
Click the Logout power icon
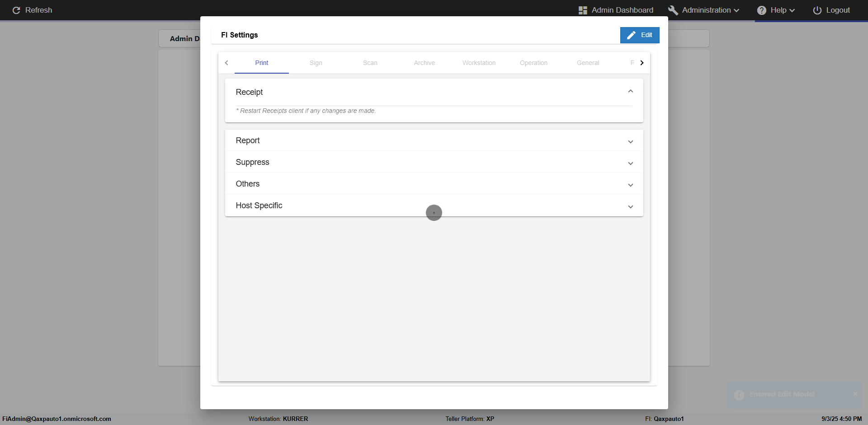point(817,10)
